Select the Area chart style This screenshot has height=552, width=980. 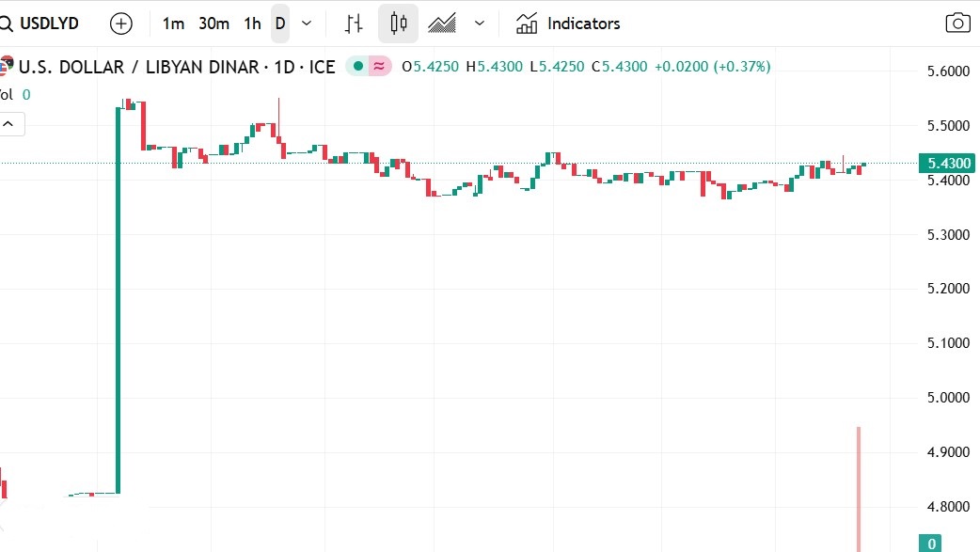442,24
